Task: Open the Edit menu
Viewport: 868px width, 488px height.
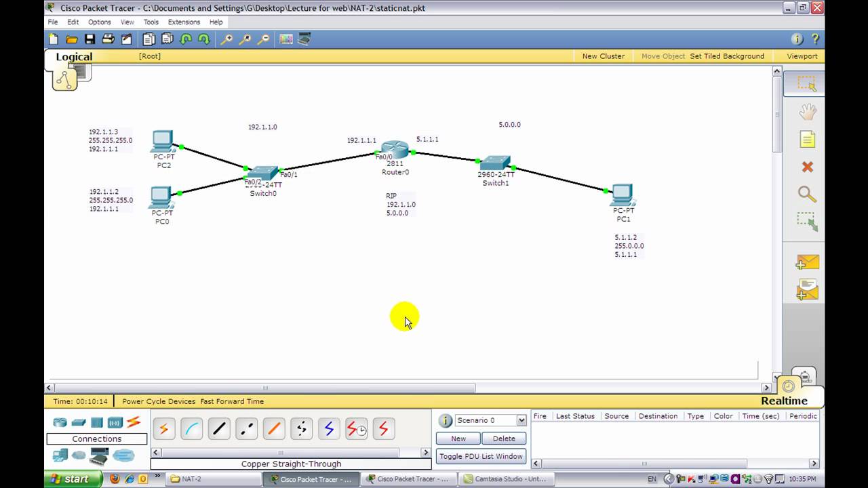Action: pyautogui.click(x=73, y=22)
